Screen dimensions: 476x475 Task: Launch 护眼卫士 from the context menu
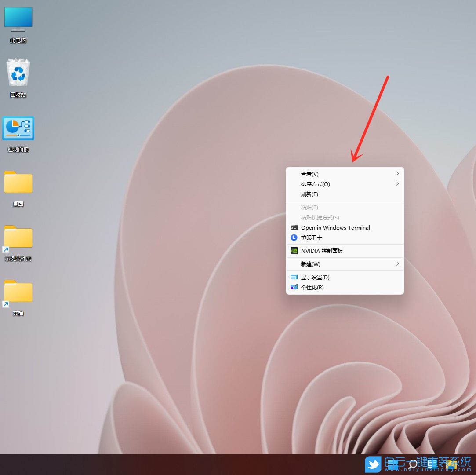(x=311, y=238)
